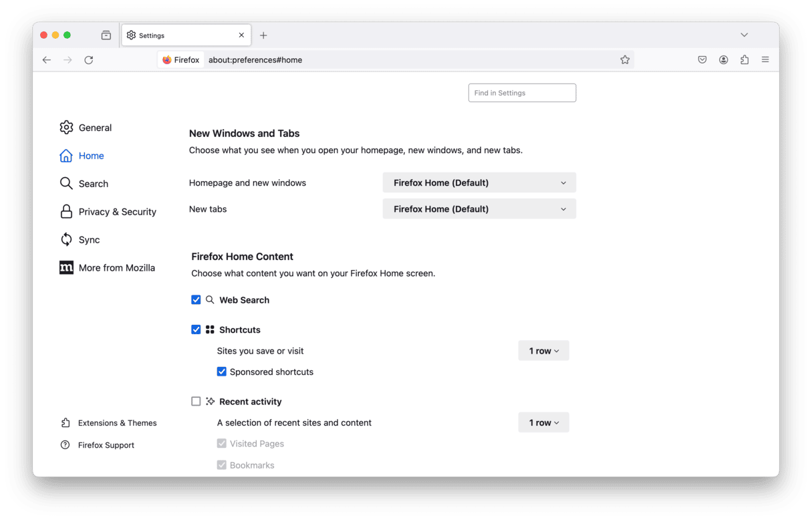The image size is (812, 520).
Task: Click the Find in Settings field
Action: click(522, 93)
